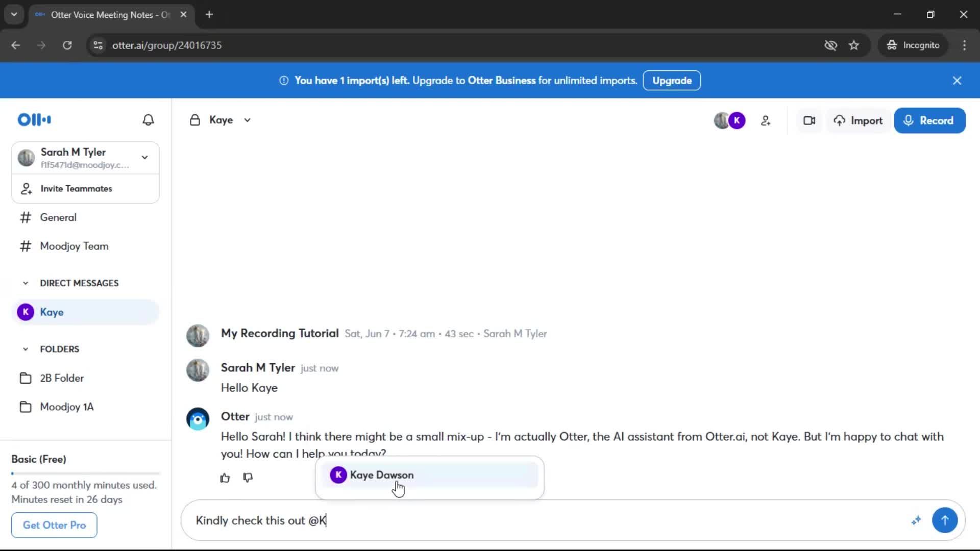Viewport: 980px width, 551px height.
Task: Click the AI sparkle icon in message box
Action: pos(916,520)
